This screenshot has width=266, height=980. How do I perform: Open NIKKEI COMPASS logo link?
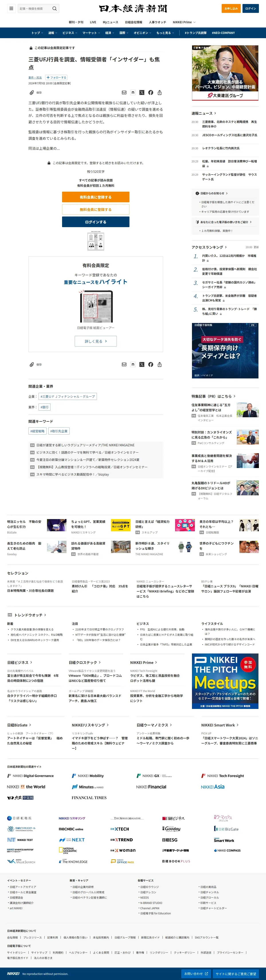pyautogui.click(x=227, y=850)
